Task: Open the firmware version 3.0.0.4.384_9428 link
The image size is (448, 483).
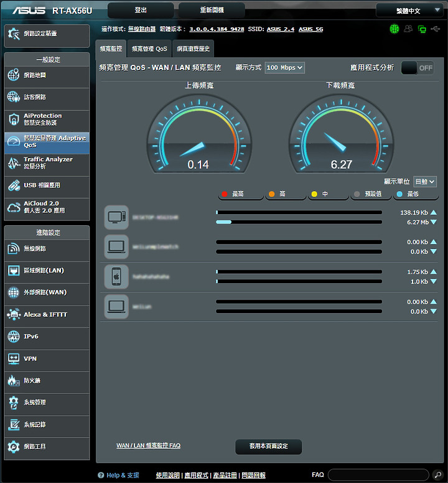Action: point(217,29)
